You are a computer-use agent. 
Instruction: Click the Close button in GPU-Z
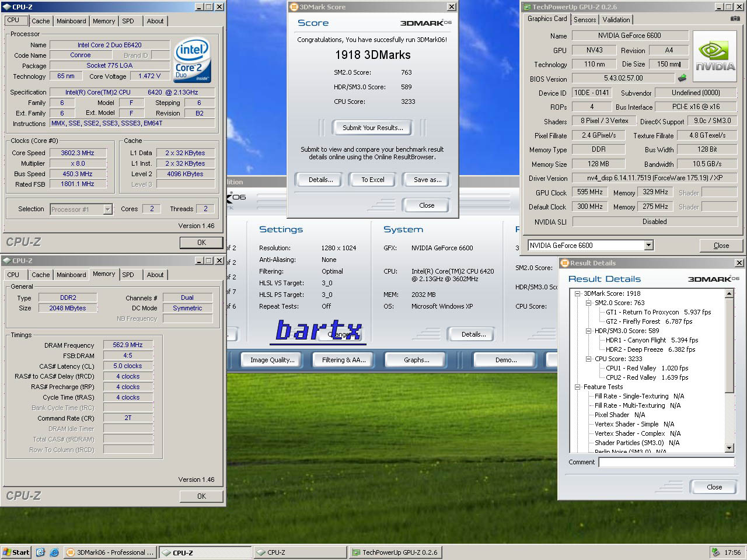click(721, 246)
